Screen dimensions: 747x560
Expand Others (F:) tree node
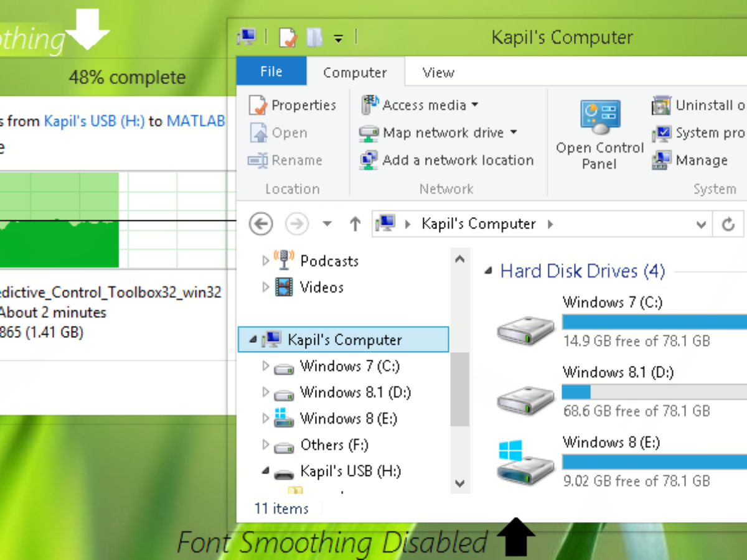(266, 445)
